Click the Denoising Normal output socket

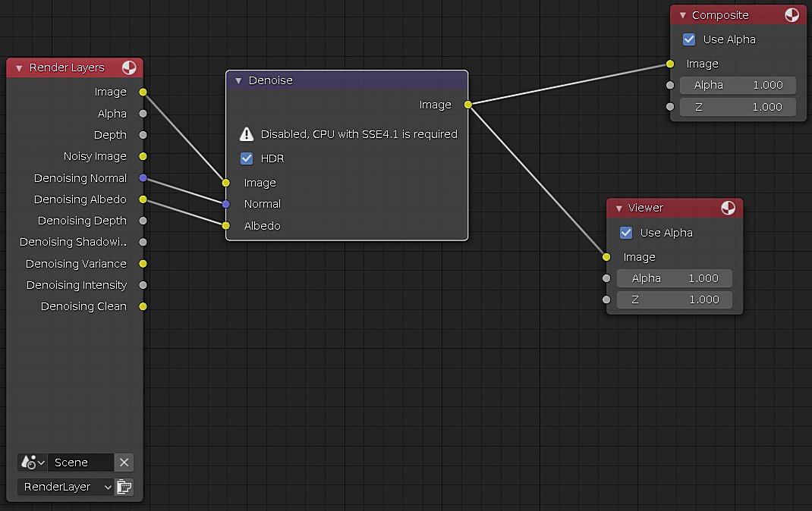click(143, 178)
